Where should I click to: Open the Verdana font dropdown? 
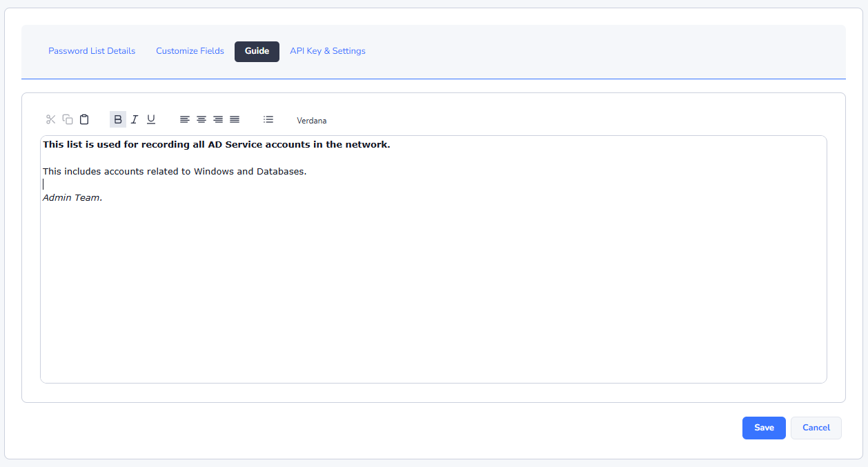coord(312,121)
